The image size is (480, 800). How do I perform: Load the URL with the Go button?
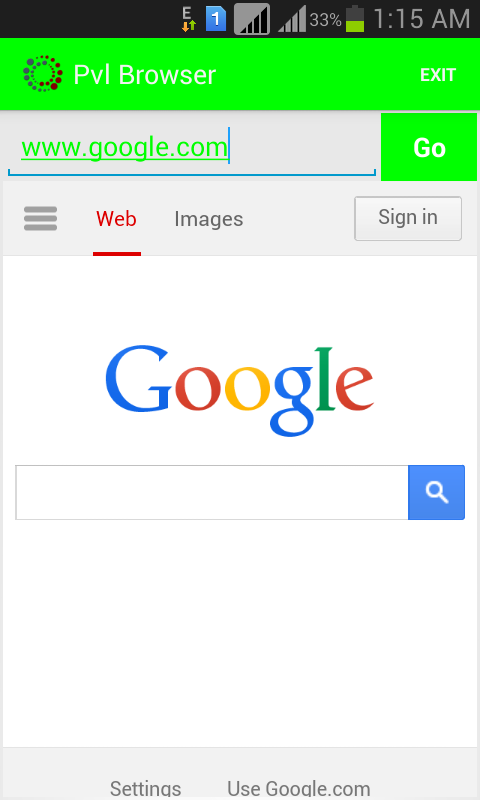pyautogui.click(x=429, y=147)
